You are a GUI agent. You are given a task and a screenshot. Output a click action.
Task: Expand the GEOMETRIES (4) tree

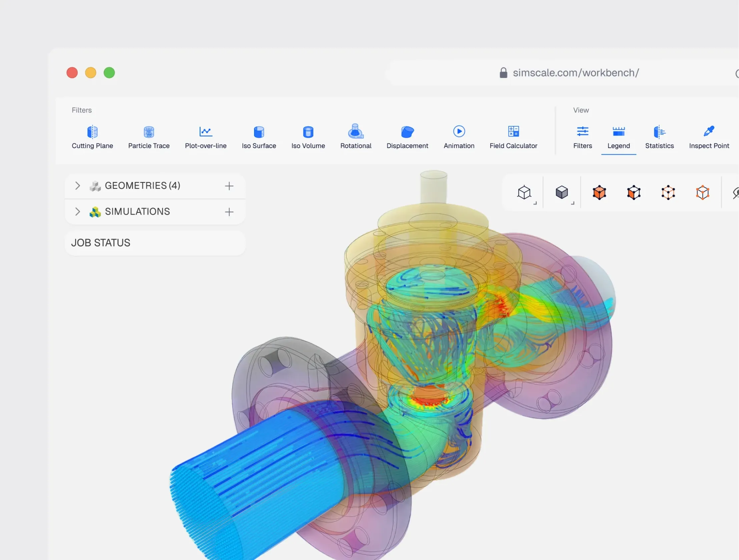tap(77, 186)
